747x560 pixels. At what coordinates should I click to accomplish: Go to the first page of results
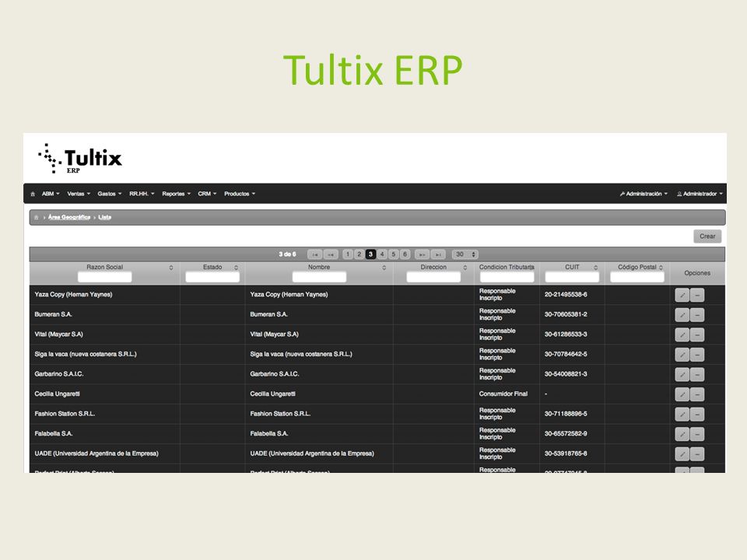click(x=314, y=254)
